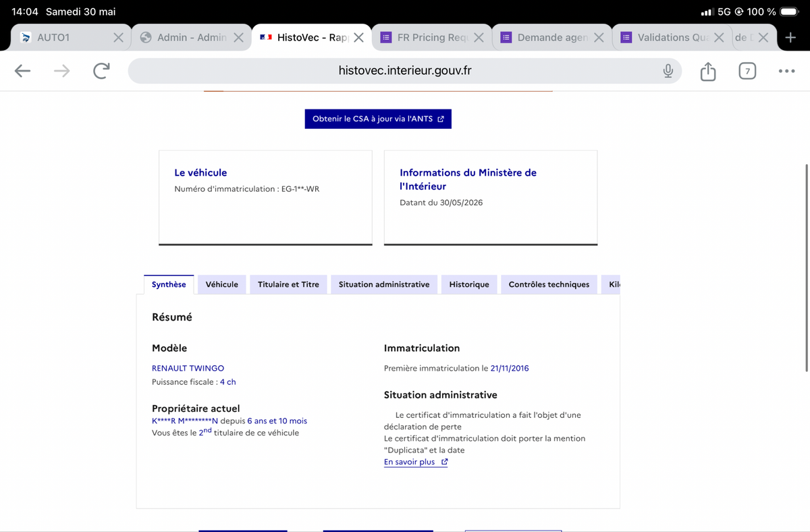Click the page vertical scrollbar
This screenshot has height=532, width=810.
coord(807,267)
